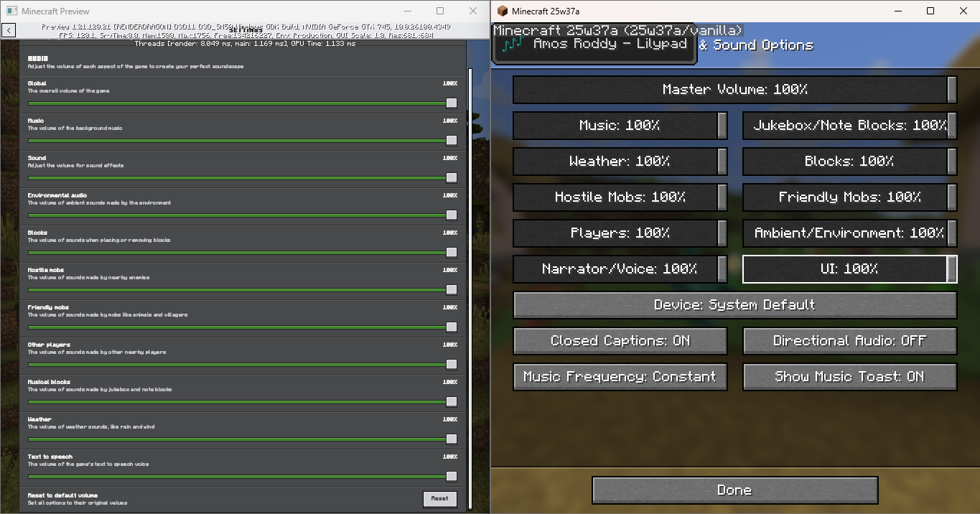Image resolution: width=980 pixels, height=514 pixels.
Task: Click the 'Minecraft 25w37a (25w37a/vanilla)' debug text
Action: (x=617, y=30)
